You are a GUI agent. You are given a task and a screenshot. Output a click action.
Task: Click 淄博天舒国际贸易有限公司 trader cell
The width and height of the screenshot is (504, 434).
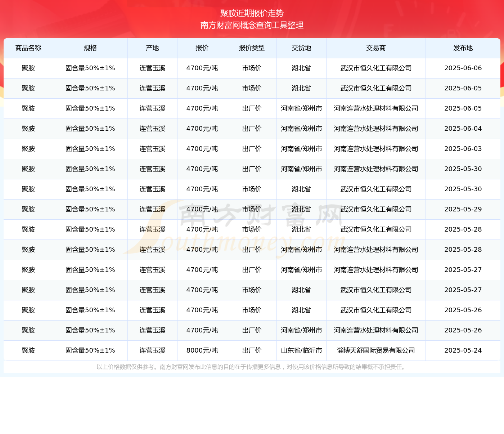point(376,350)
